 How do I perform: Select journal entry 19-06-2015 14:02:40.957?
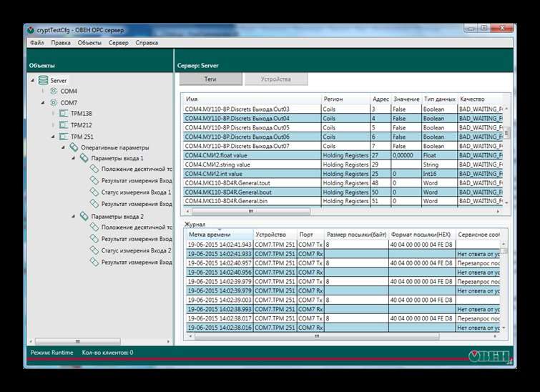tap(343, 263)
